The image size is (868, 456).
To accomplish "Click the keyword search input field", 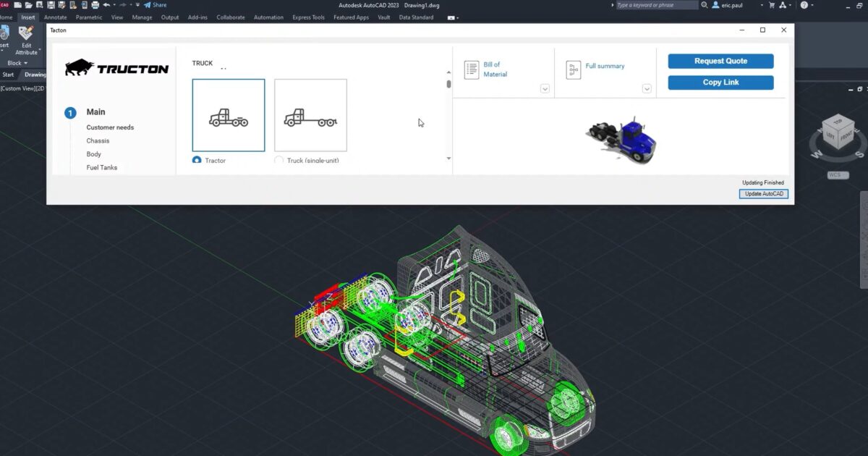I will (657, 5).
